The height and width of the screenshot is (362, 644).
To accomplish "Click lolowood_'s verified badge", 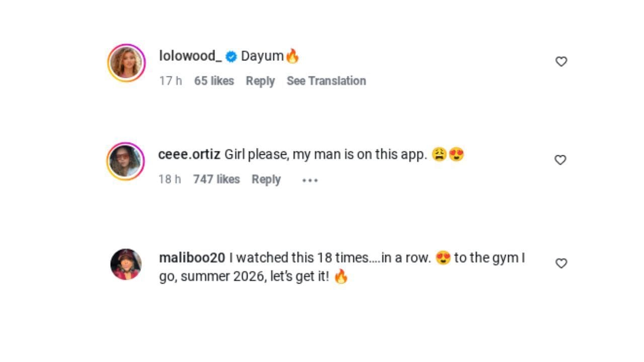I will click(x=230, y=56).
